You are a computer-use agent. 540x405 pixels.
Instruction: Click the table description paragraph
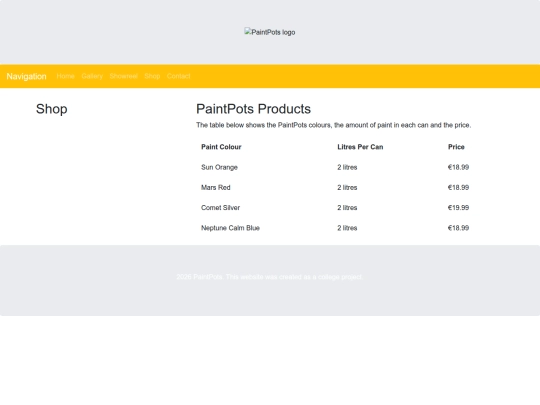tap(333, 125)
